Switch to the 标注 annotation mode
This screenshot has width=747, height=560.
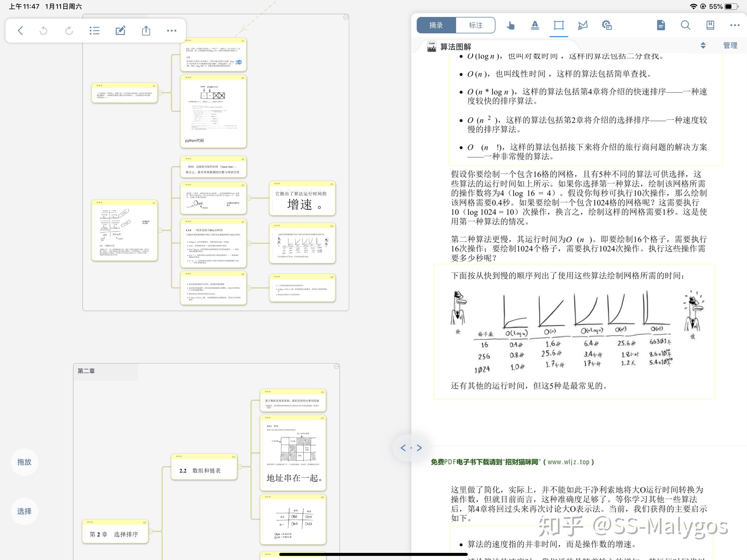(475, 25)
